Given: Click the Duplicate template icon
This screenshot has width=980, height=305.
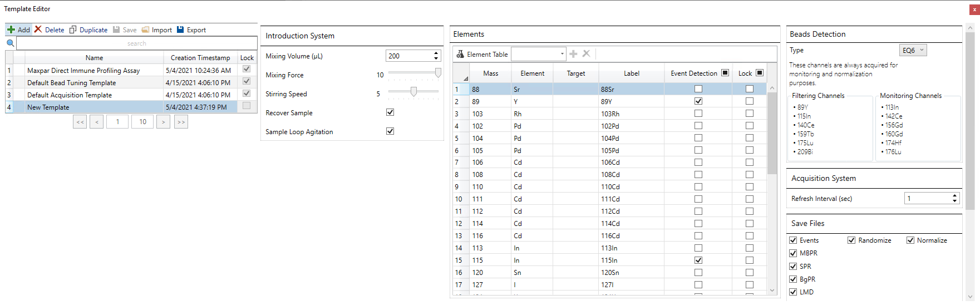Looking at the screenshot, I should (73, 29).
